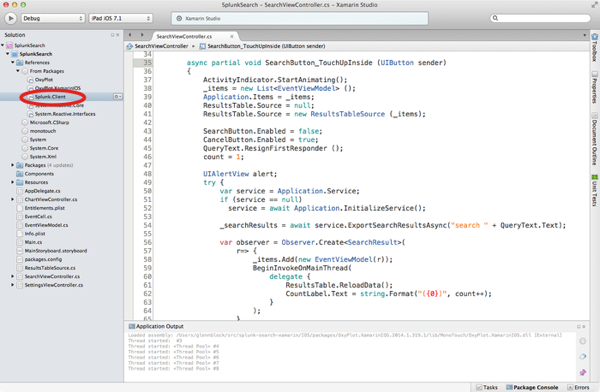Open the Package Console button

pos(532,387)
